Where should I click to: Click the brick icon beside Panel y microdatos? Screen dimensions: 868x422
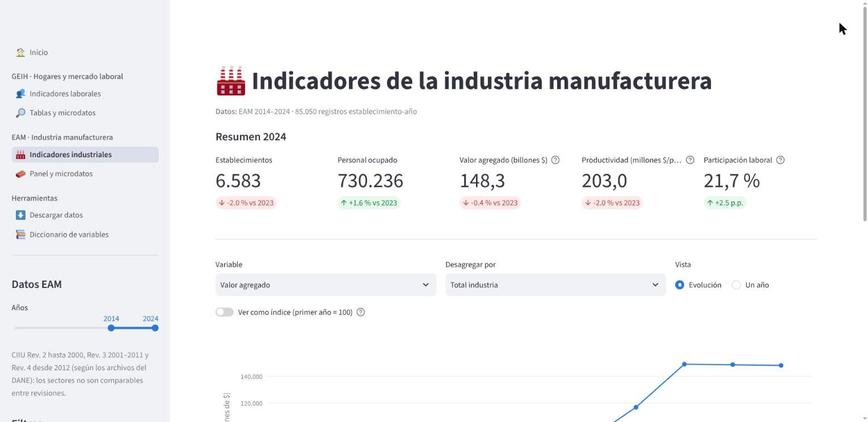pyautogui.click(x=20, y=174)
